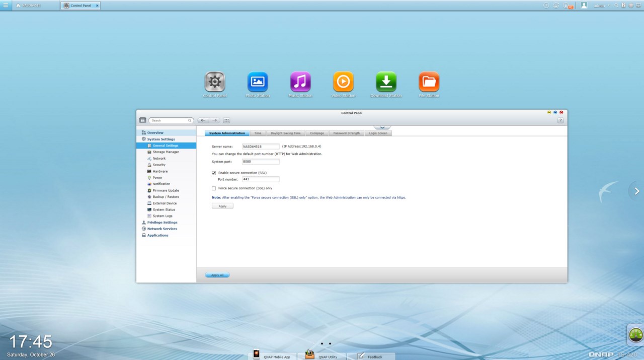Go to next desktop page arrow
Image resolution: width=644 pixels, height=360 pixels.
click(x=637, y=191)
